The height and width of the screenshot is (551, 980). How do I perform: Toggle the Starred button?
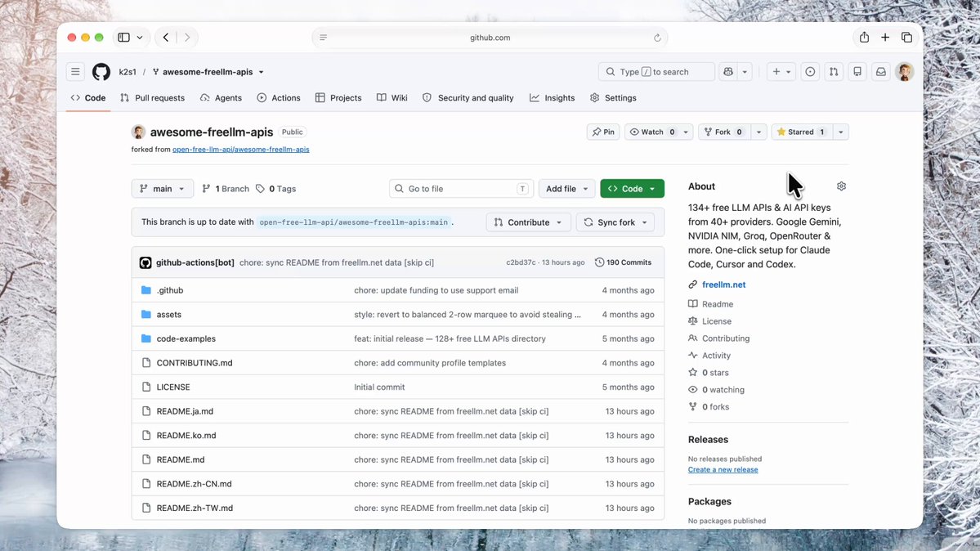pyautogui.click(x=801, y=132)
